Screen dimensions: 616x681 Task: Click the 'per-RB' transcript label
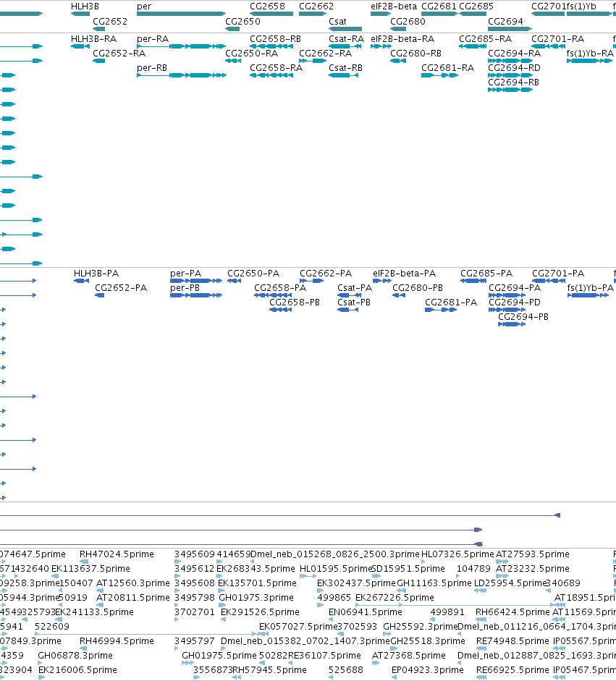[151, 68]
